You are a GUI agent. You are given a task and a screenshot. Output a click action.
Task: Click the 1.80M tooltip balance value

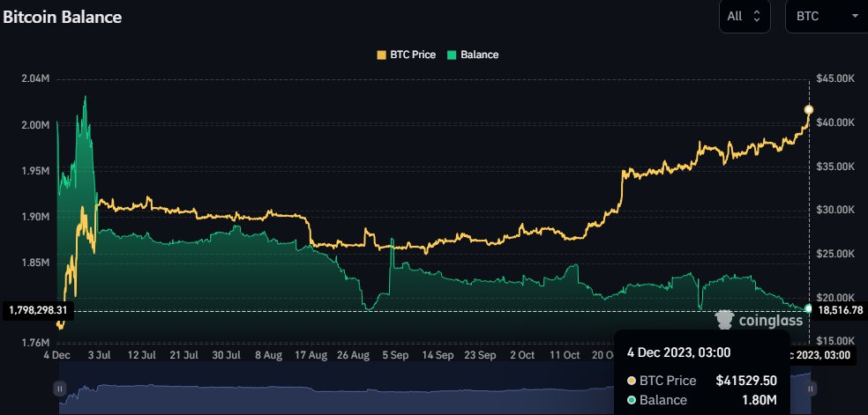pos(759,400)
